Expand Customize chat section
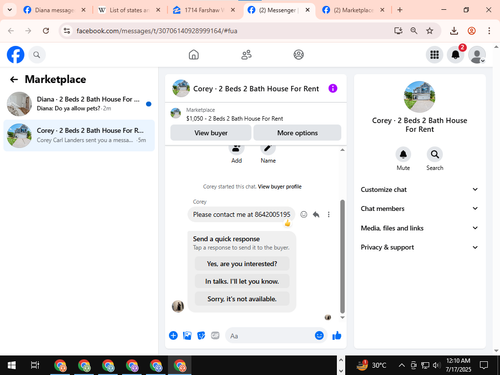The image size is (500, 375). (419, 189)
